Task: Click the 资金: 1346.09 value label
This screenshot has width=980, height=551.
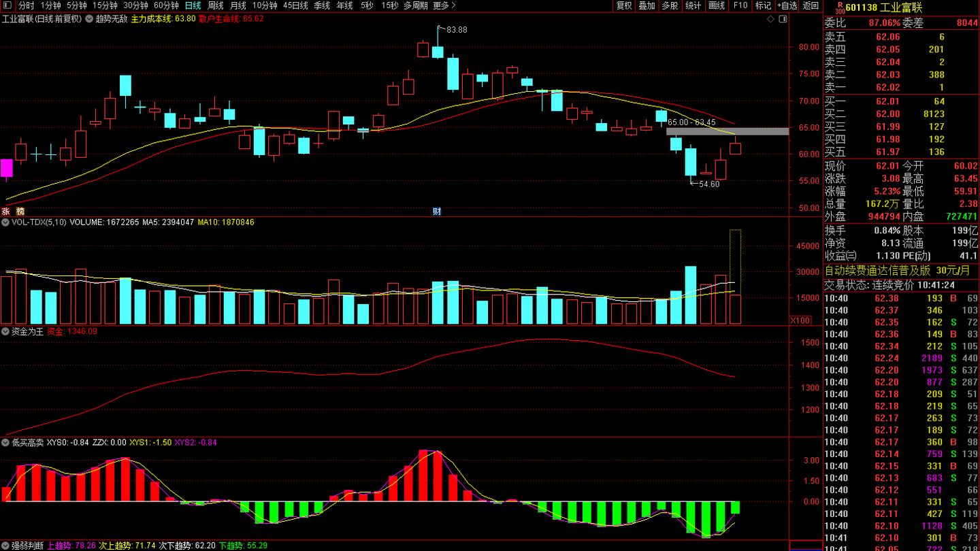Action: point(71,331)
